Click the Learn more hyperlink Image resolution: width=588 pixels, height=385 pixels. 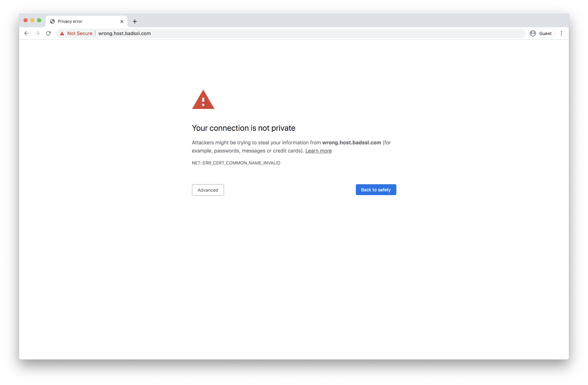tap(318, 150)
